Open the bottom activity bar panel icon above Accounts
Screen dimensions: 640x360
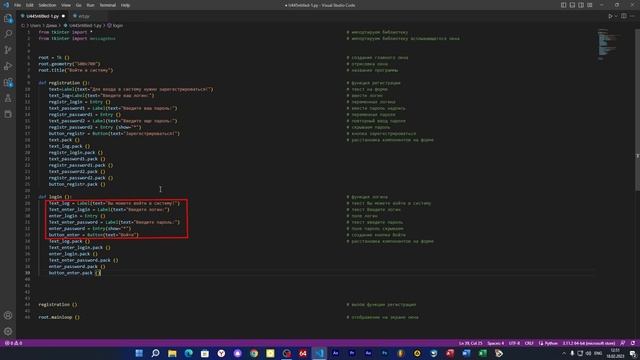click(x=8, y=114)
